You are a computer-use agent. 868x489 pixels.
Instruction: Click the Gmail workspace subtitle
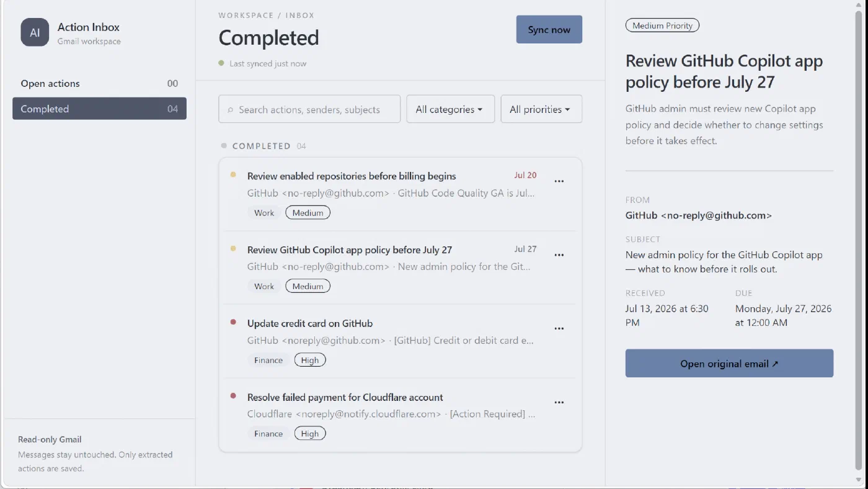coord(89,42)
